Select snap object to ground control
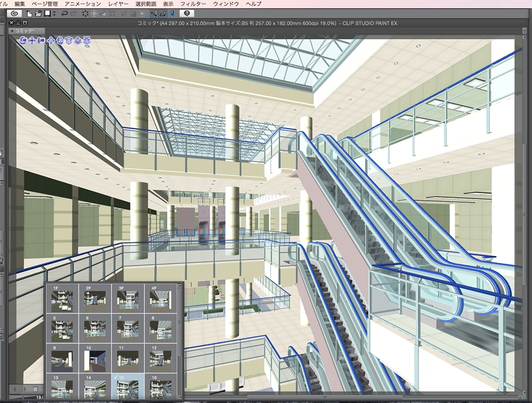 click(x=87, y=41)
